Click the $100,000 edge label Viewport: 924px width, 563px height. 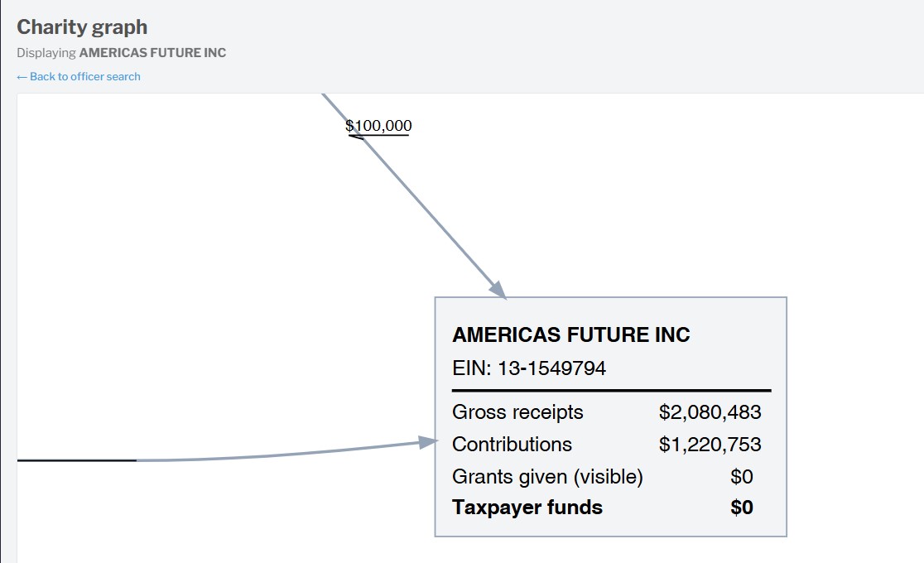[x=378, y=126]
